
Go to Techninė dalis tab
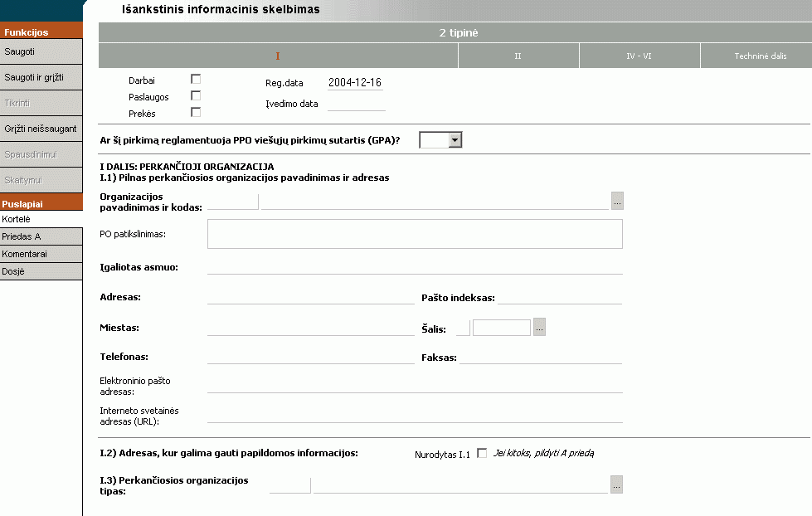[x=756, y=56]
